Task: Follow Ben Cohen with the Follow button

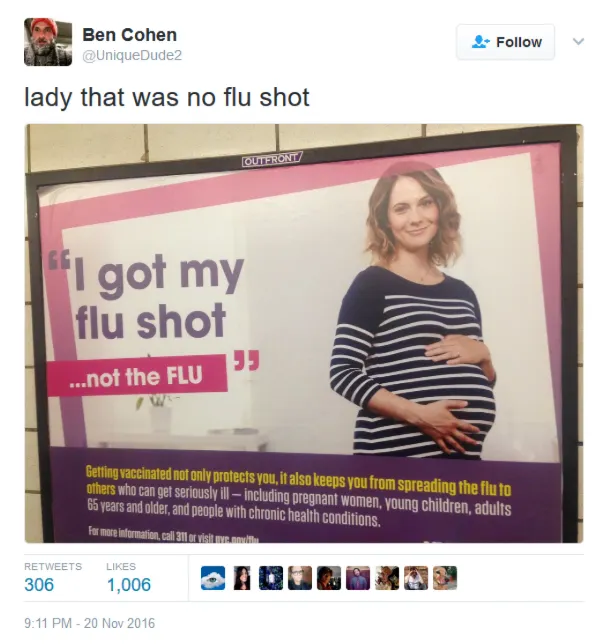Action: click(x=506, y=42)
